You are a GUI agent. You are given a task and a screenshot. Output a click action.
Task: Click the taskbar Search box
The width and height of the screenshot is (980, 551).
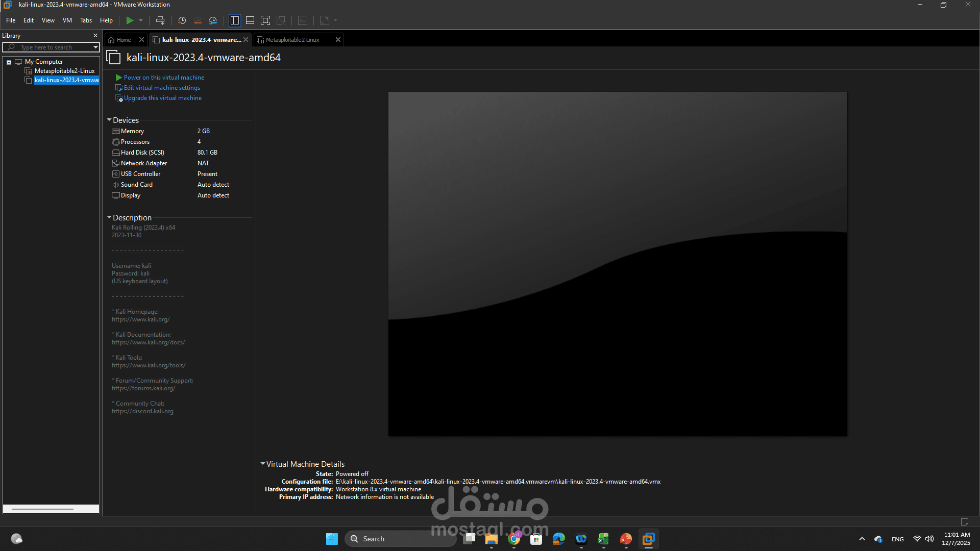pos(401,539)
